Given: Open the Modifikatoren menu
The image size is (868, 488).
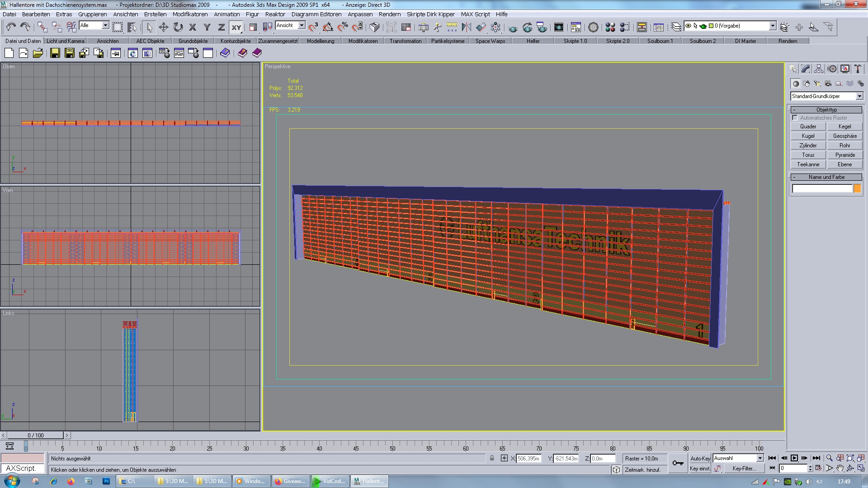Looking at the screenshot, I should click(x=190, y=14).
